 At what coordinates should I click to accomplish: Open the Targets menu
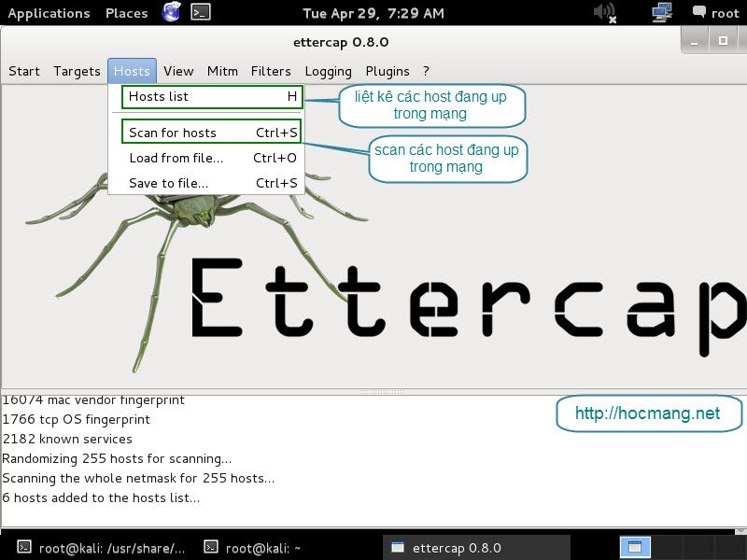pos(77,72)
